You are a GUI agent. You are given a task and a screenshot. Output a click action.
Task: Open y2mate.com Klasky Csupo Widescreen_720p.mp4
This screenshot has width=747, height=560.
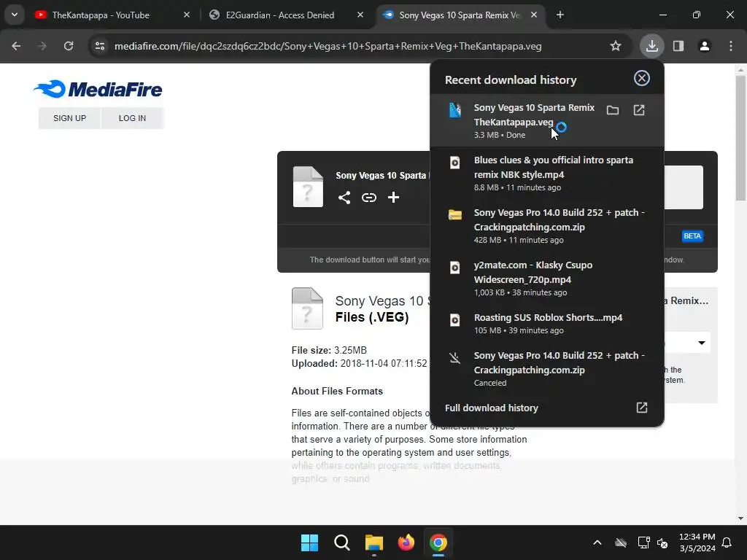[547, 278]
